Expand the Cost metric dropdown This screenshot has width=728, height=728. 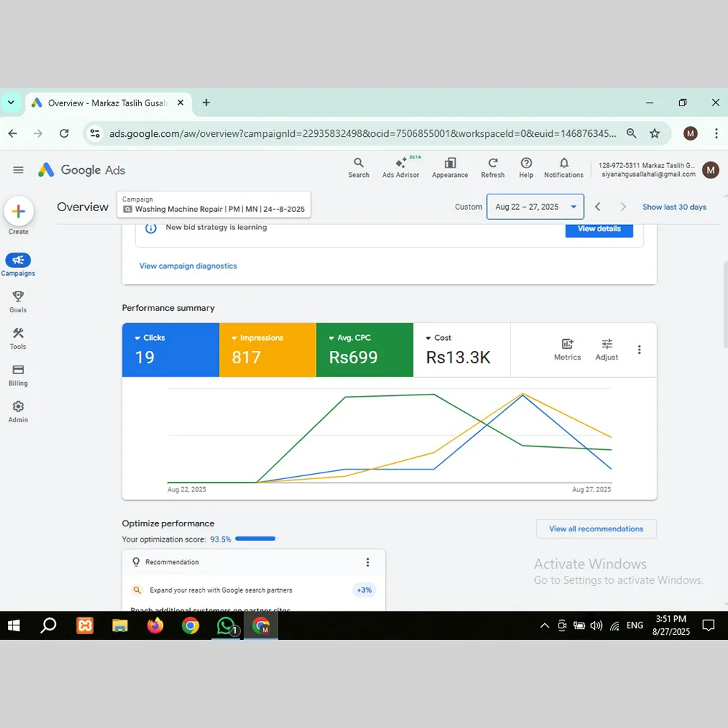click(429, 338)
